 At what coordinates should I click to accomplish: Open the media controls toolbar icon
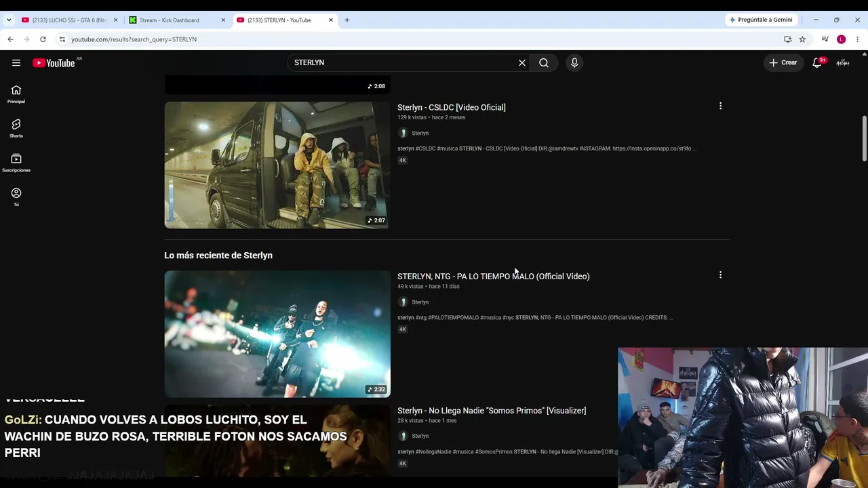pyautogui.click(x=825, y=39)
